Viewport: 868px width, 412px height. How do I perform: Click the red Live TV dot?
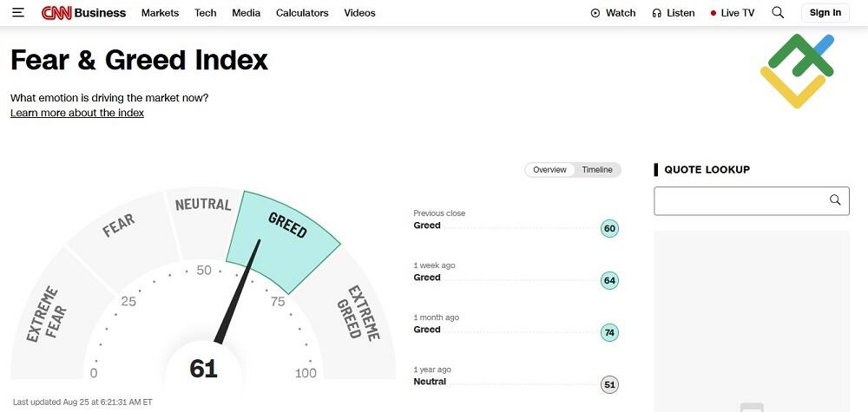(x=713, y=13)
